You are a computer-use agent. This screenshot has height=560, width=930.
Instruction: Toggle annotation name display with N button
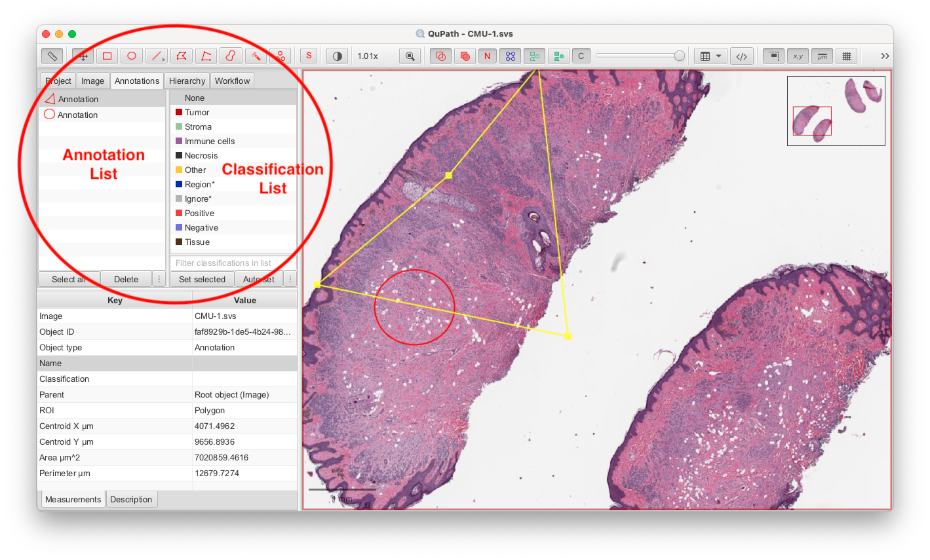tap(487, 56)
